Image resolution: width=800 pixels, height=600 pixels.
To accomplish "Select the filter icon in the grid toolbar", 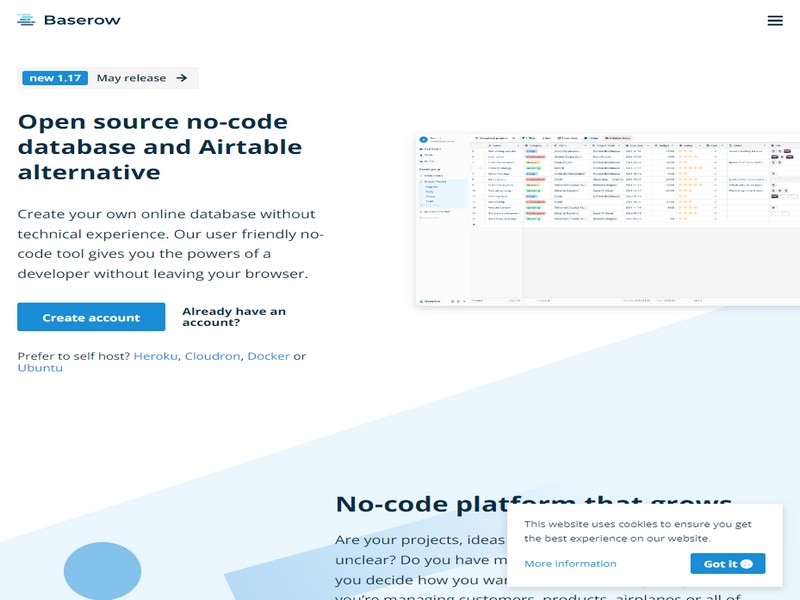I will coord(522,139).
